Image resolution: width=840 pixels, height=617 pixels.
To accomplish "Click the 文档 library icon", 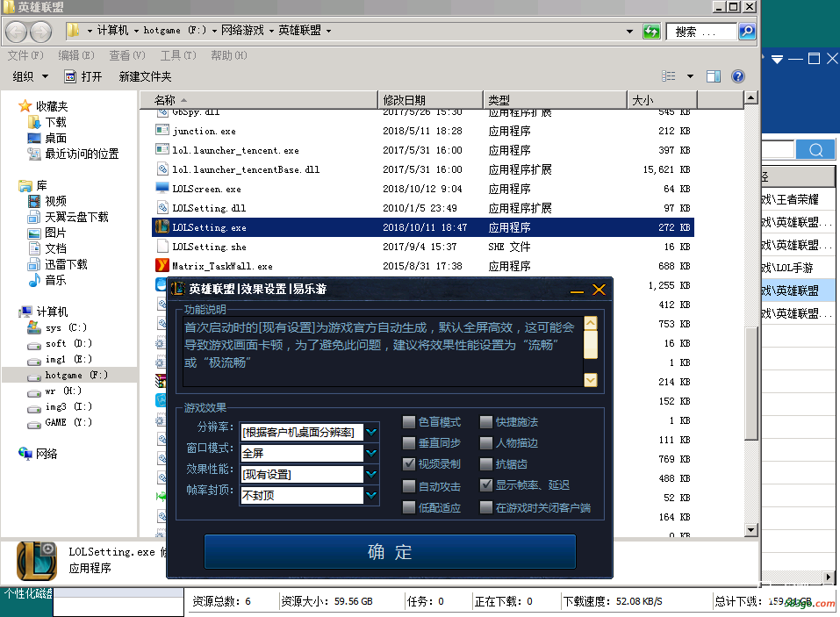I will (34, 248).
